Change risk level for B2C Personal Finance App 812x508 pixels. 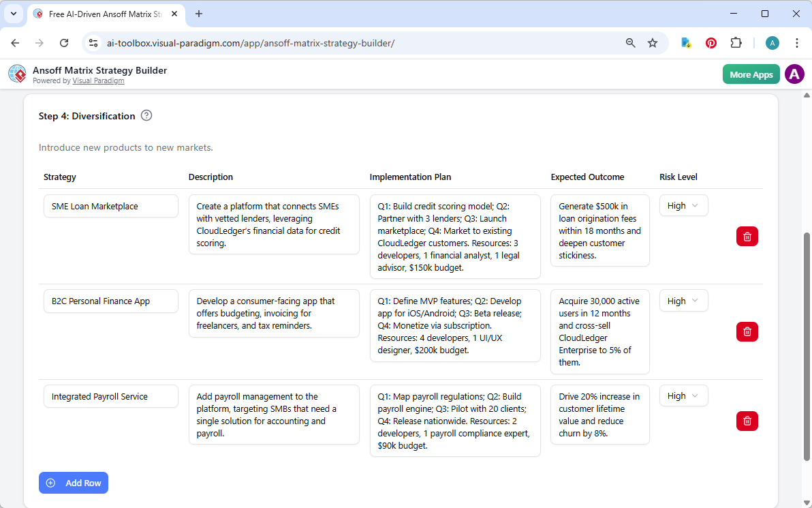coord(683,301)
